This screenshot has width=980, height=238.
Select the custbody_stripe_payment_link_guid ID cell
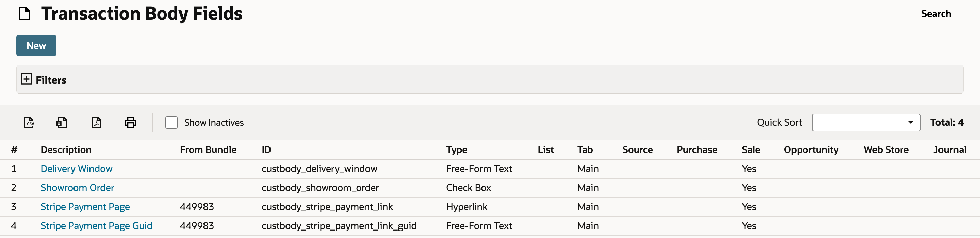pyautogui.click(x=339, y=226)
